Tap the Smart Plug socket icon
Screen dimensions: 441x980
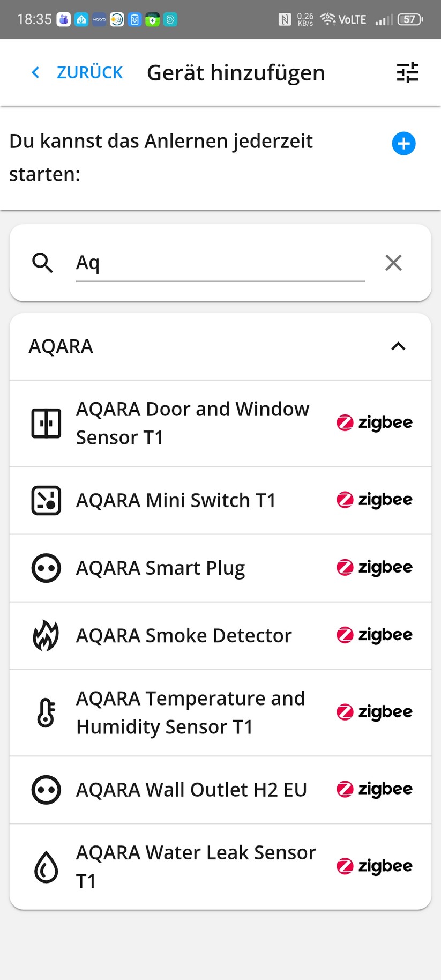[x=46, y=568]
